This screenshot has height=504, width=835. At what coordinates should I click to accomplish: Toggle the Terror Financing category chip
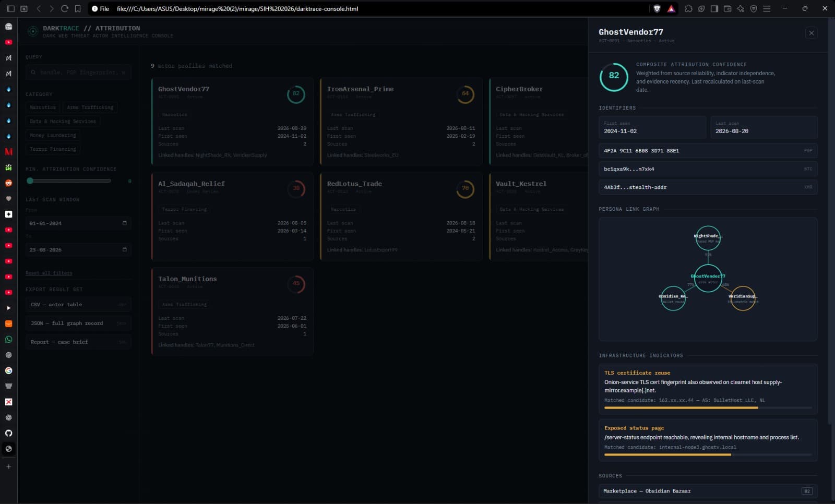coord(53,149)
